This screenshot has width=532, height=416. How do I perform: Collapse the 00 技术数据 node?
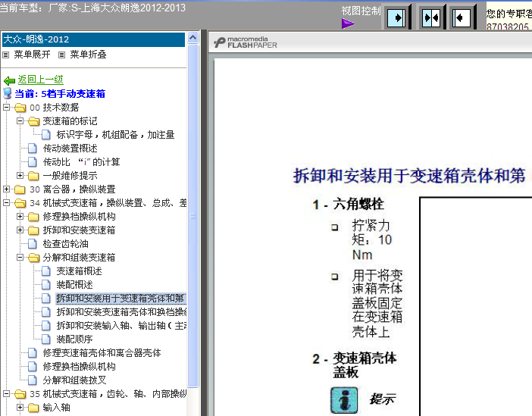[7, 108]
